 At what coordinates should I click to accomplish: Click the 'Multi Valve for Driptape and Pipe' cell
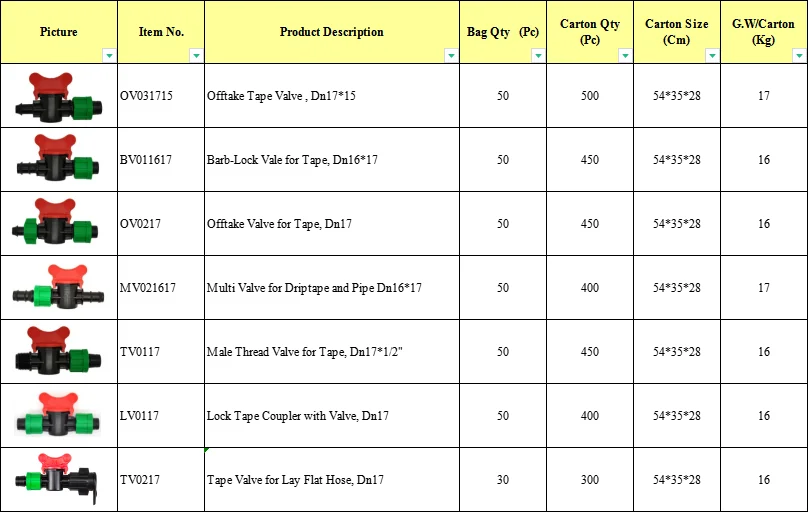[330, 288]
